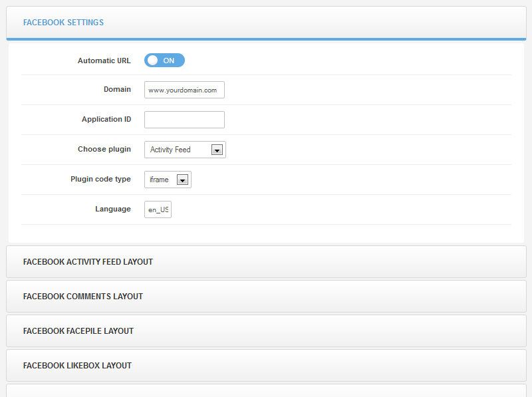Click the Automatic URL label
Image resolution: width=532 pixels, height=397 pixels.
104,61
